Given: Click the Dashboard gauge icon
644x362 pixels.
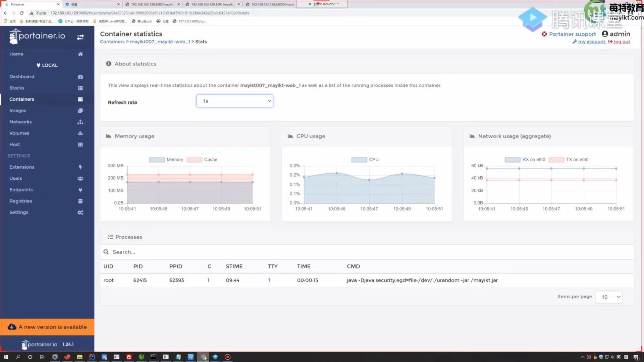Looking at the screenshot, I should (80, 77).
